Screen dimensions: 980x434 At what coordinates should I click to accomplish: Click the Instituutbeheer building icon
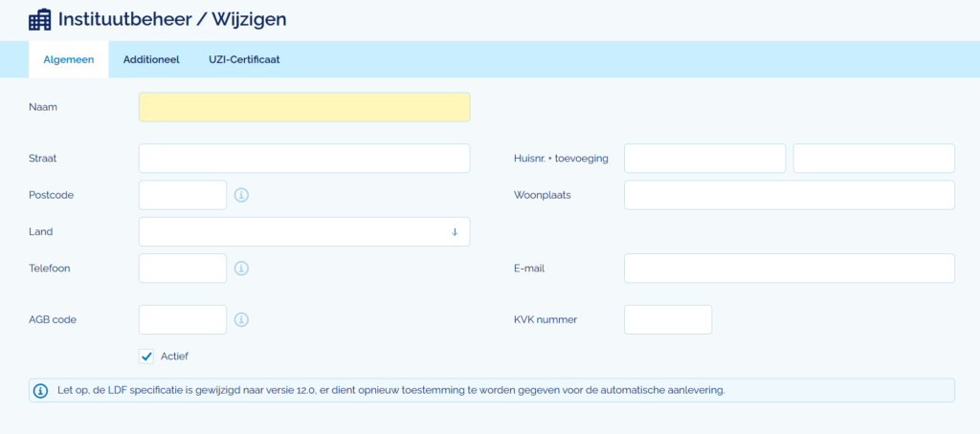click(x=40, y=19)
